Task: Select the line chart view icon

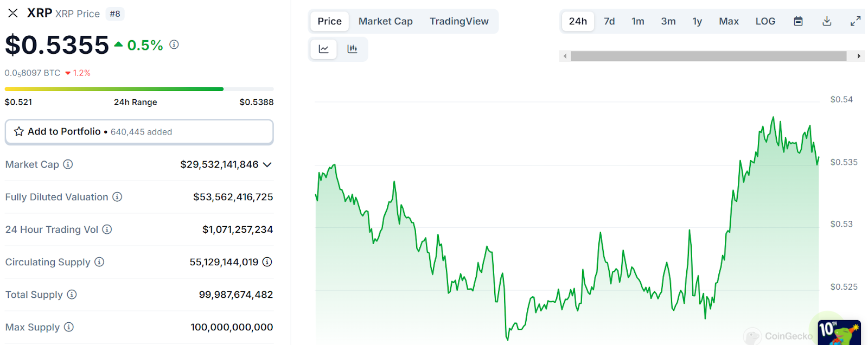Action: pyautogui.click(x=323, y=49)
